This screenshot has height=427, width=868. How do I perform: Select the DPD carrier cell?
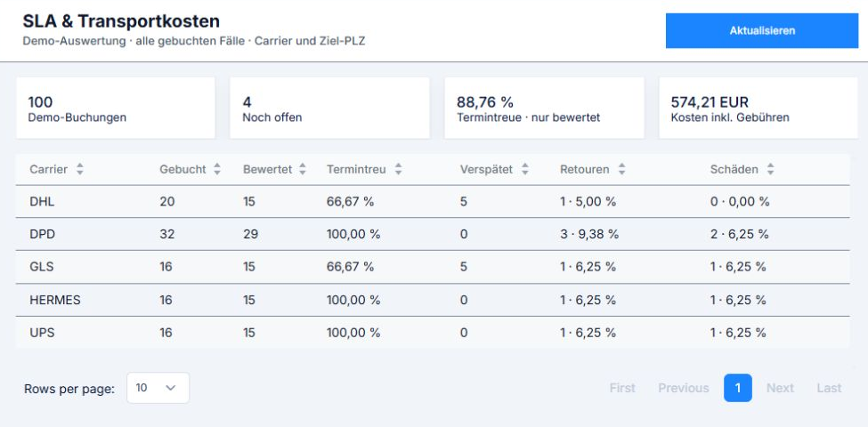point(43,234)
